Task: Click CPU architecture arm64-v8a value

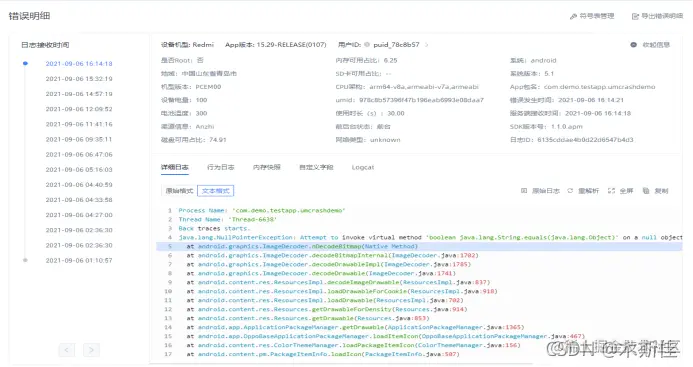Action: point(424,87)
